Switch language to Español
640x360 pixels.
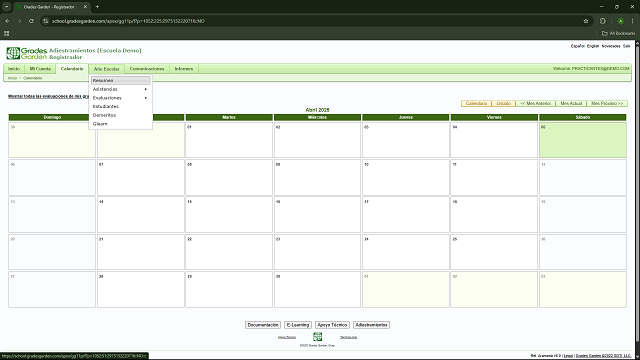point(577,46)
